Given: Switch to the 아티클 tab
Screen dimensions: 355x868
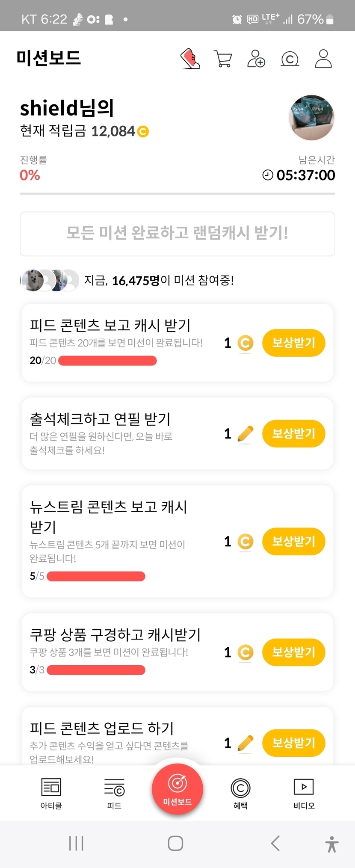Looking at the screenshot, I should (51, 794).
